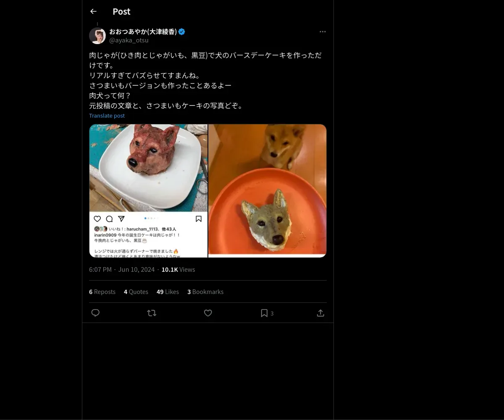The height and width of the screenshot is (420, 504).
Task: View the 49 Likes list
Action: click(168, 291)
